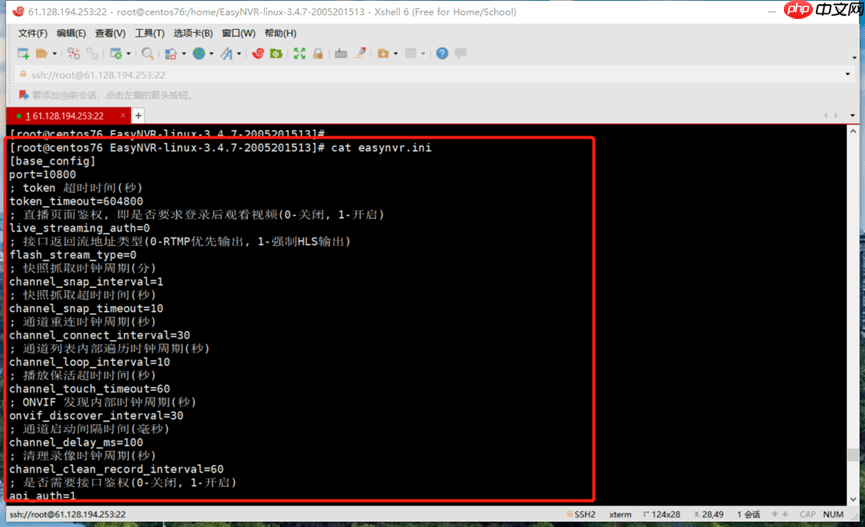Click the keyboard key-mapping icon

coord(341,54)
